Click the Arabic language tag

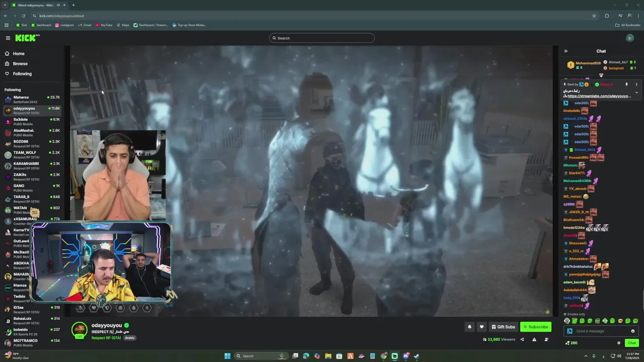(x=130, y=338)
